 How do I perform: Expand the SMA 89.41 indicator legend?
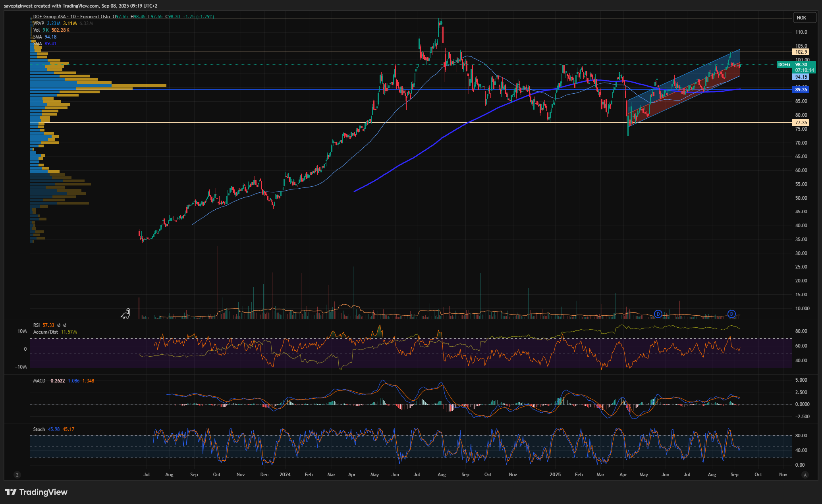tap(37, 44)
